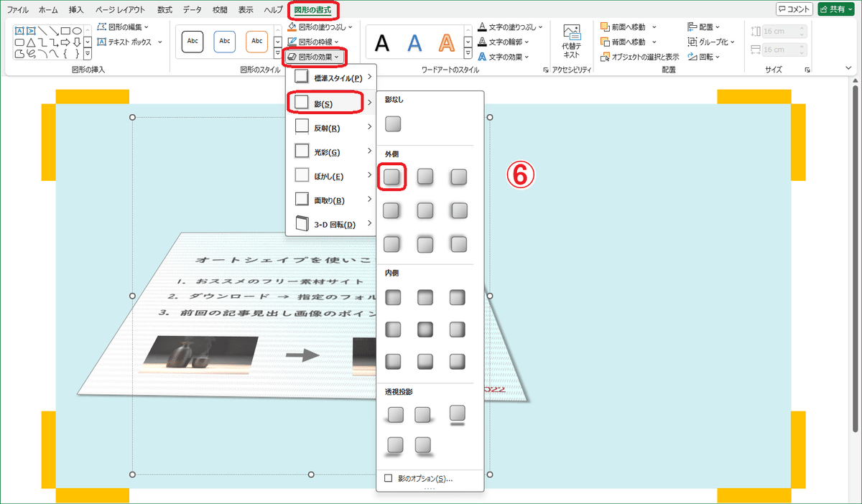Choose the Line Arrow shape

click(x=54, y=31)
